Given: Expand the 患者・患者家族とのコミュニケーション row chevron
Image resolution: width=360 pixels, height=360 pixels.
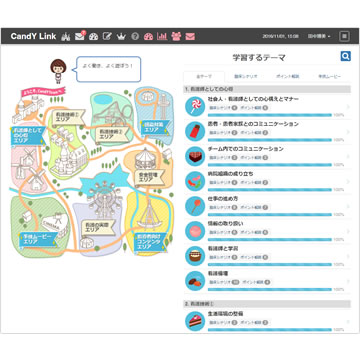Looking at the screenshot, I should [x=348, y=132].
